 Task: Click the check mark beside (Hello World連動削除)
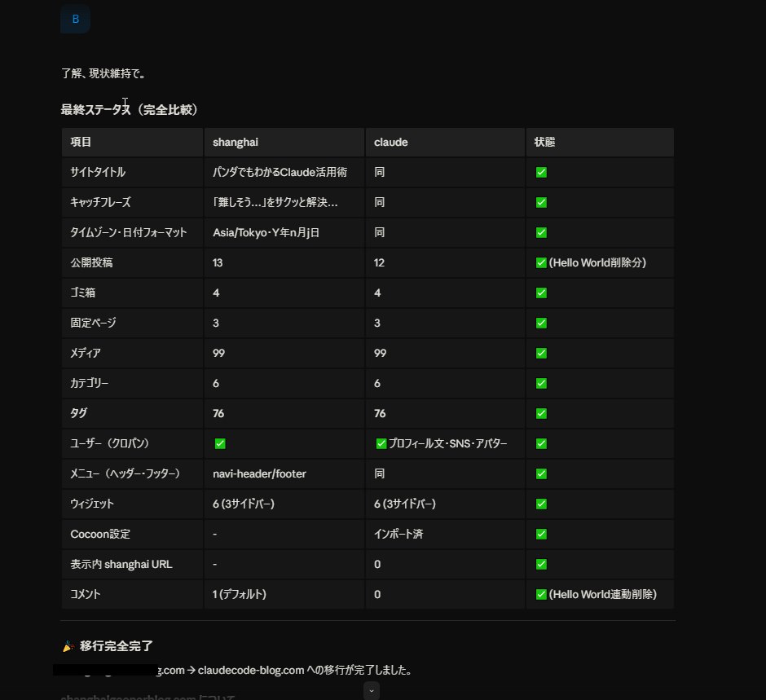click(x=541, y=595)
